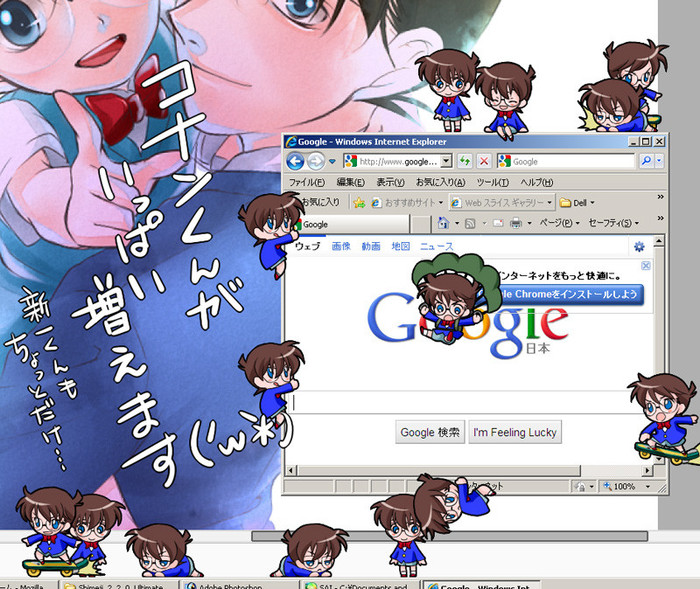
Task: Click the IE horizontal scrollbar thumb
Action: click(439, 470)
